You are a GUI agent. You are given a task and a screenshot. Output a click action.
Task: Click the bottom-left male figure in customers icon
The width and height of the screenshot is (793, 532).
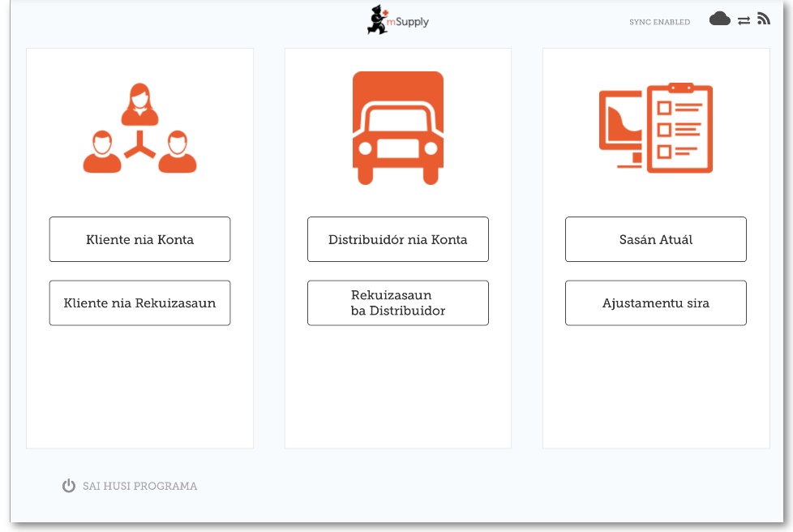coord(102,152)
